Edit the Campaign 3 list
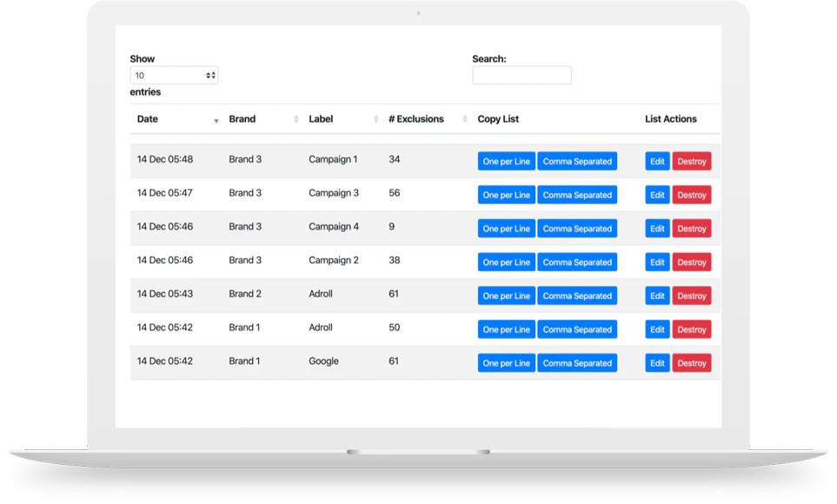Viewport: 837px width, 504px height. coord(657,195)
